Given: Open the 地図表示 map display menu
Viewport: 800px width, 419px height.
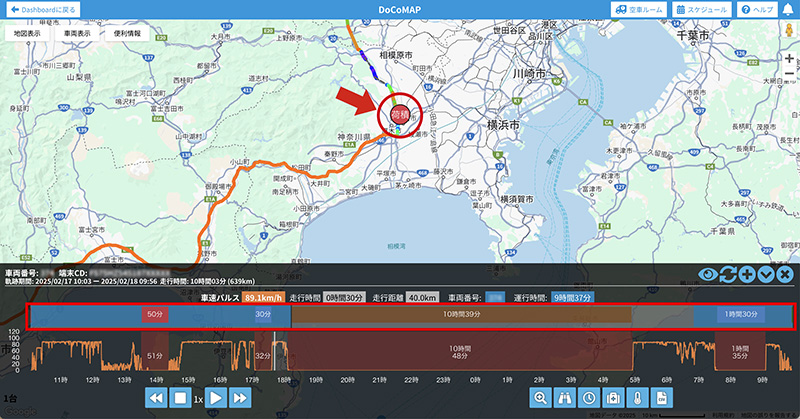Looking at the screenshot, I should point(28,33).
